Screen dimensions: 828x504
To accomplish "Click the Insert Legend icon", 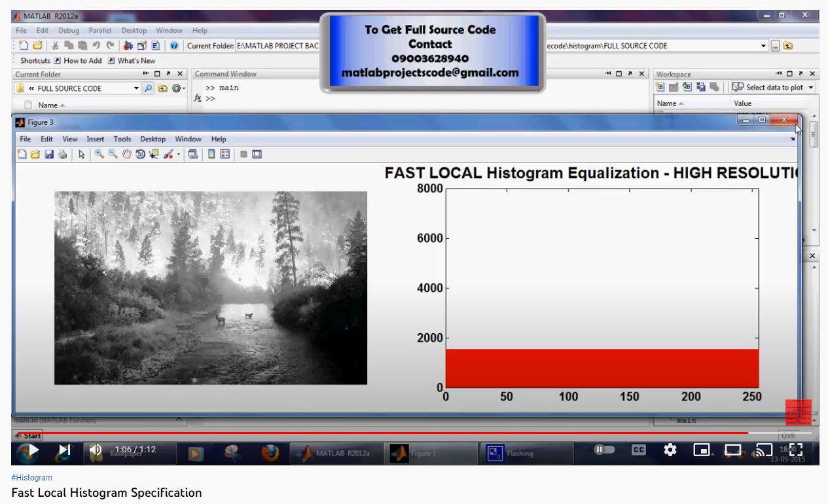I will tap(225, 154).
